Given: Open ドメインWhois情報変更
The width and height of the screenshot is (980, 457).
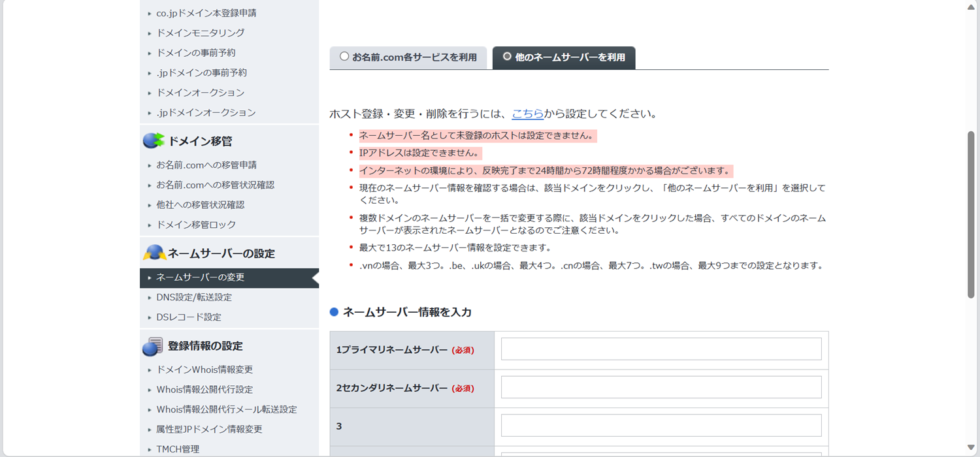Looking at the screenshot, I should pyautogui.click(x=204, y=370).
